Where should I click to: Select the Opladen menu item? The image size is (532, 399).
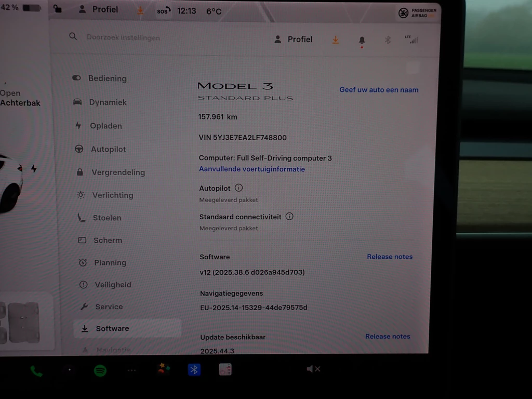click(x=105, y=126)
